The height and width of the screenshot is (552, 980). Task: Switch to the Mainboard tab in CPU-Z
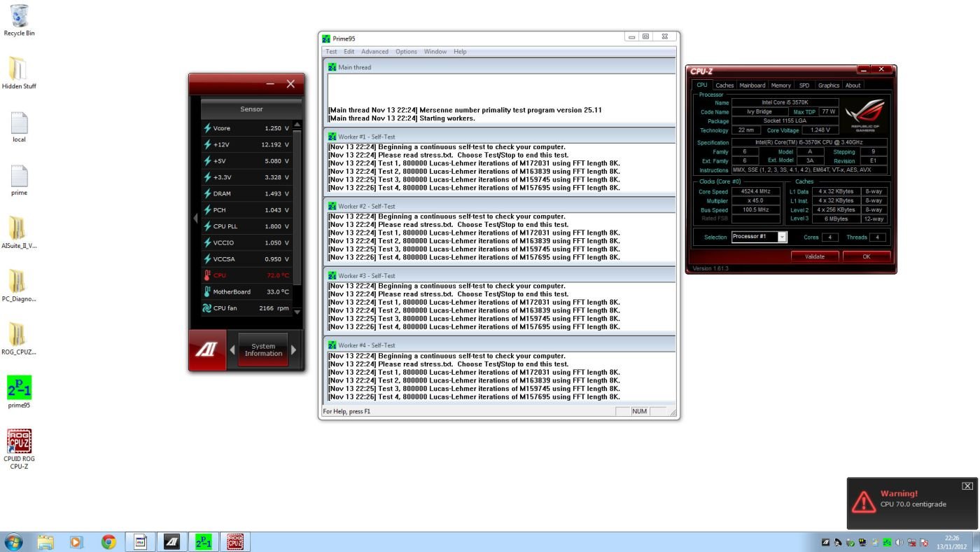click(x=752, y=85)
